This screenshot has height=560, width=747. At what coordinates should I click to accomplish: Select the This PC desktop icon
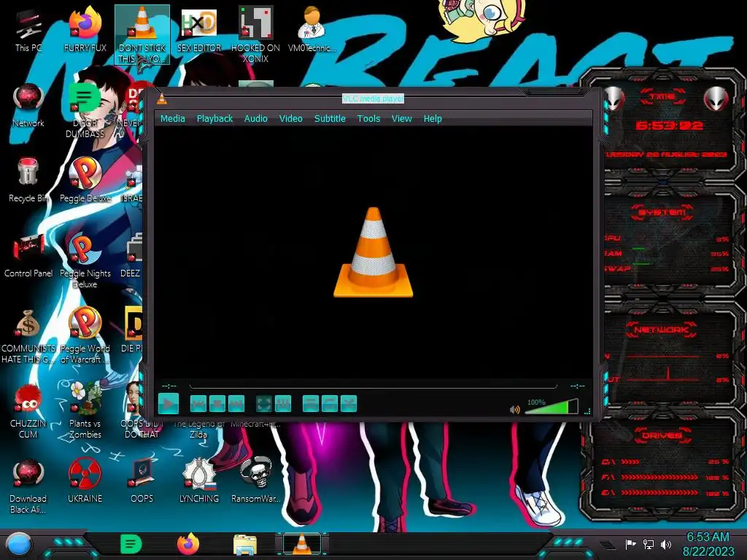[x=28, y=29]
